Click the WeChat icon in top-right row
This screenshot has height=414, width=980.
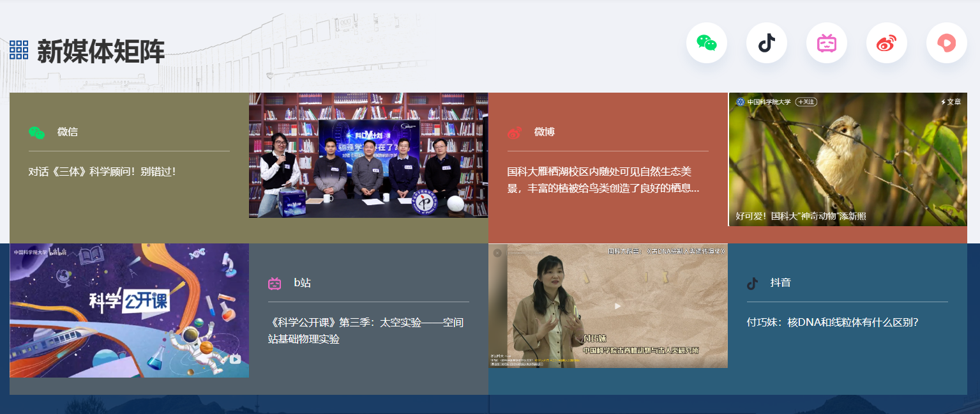(706, 43)
